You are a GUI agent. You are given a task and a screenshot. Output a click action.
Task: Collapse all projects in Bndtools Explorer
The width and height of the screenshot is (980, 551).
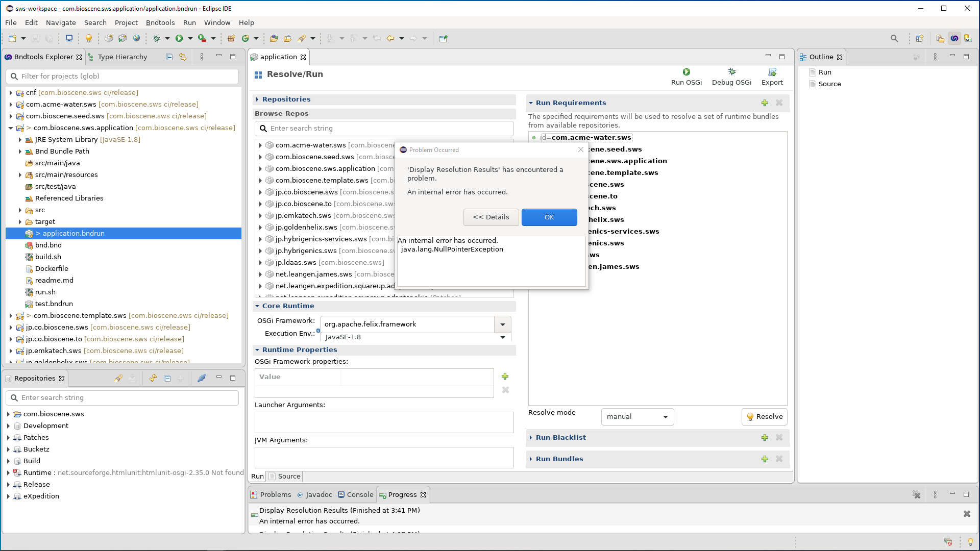click(x=169, y=57)
